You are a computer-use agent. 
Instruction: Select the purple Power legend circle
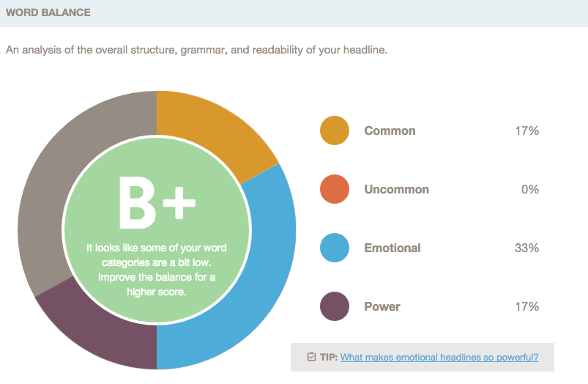tap(335, 306)
